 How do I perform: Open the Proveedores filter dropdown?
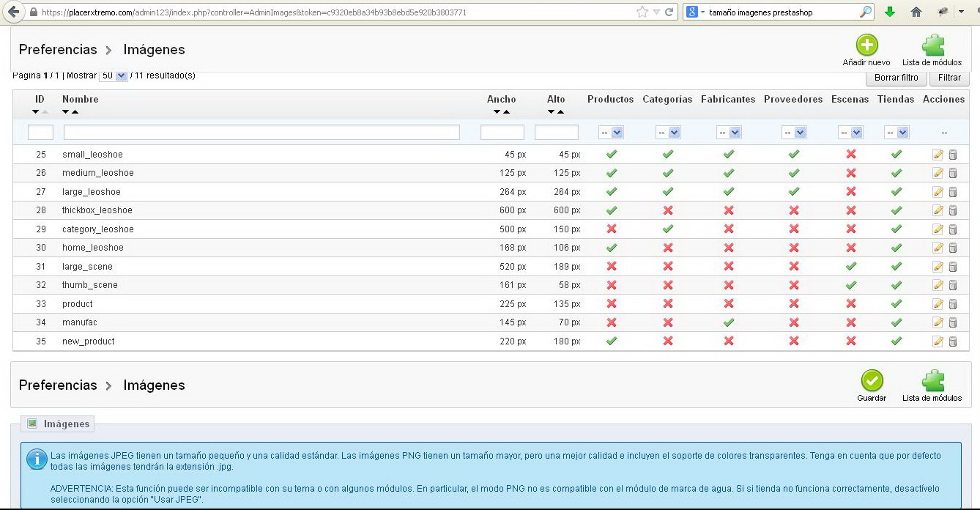tap(794, 133)
